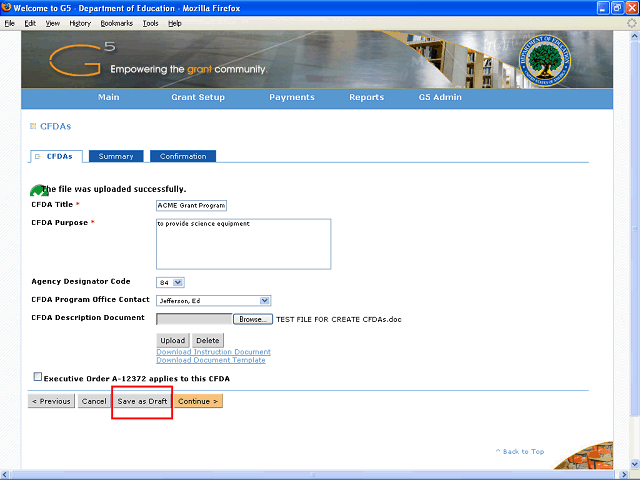Open the File menu

(x=9, y=23)
